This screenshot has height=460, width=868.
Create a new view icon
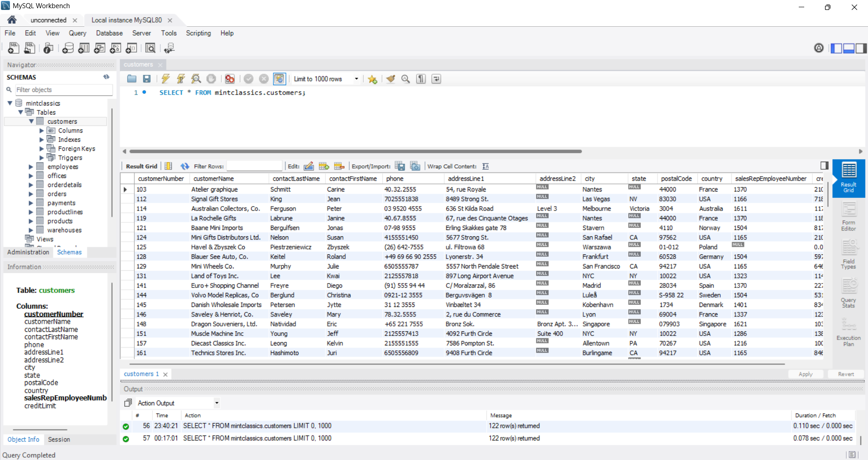point(100,48)
